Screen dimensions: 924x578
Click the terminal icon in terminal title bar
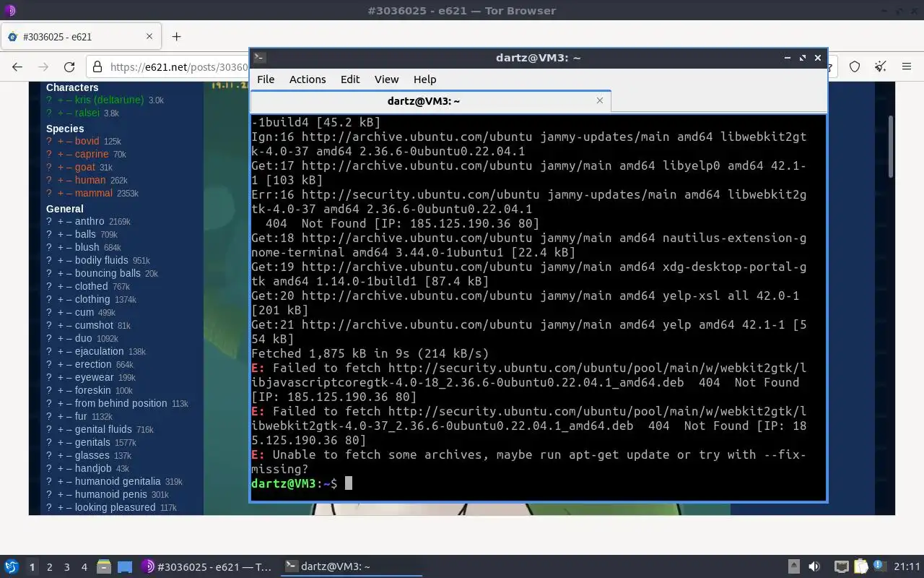coord(260,58)
